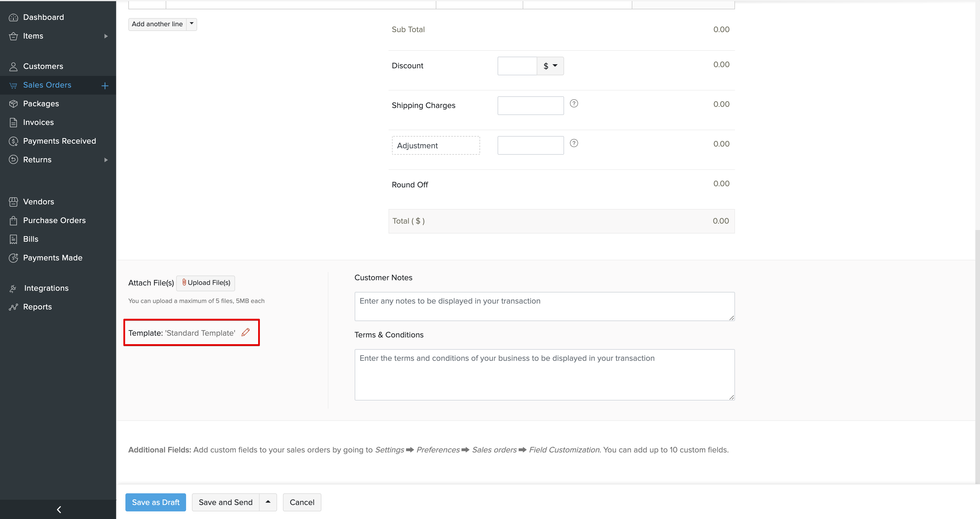Click the pencil icon to edit the template
Image resolution: width=980 pixels, height=519 pixels.
[x=246, y=332]
